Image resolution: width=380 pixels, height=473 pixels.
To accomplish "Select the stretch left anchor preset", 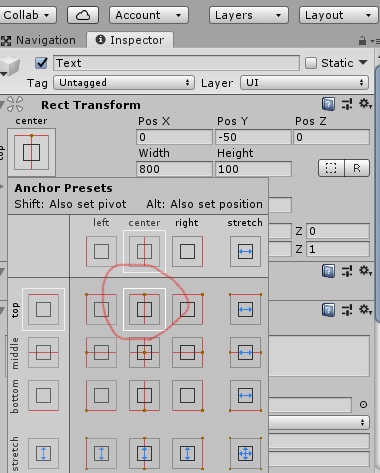I will (x=101, y=453).
